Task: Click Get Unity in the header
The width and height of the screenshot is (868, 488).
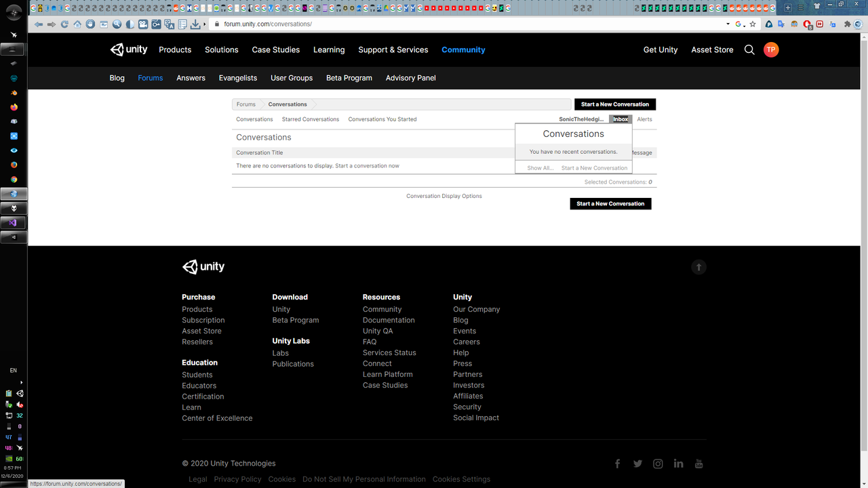Action: pyautogui.click(x=660, y=49)
